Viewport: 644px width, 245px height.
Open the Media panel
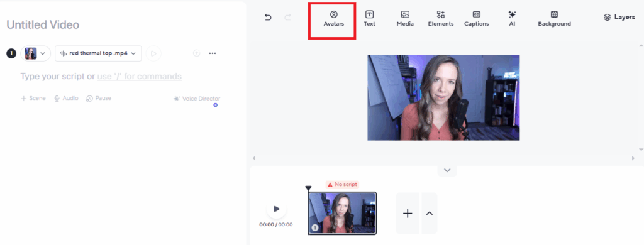point(405,19)
